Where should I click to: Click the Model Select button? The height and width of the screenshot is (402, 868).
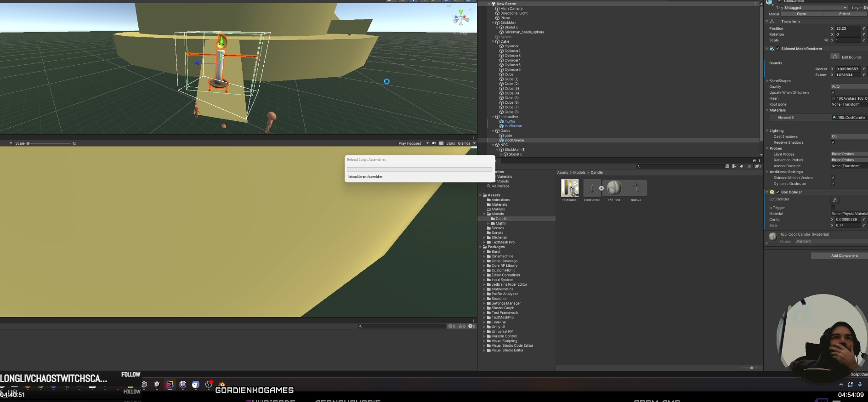point(845,14)
